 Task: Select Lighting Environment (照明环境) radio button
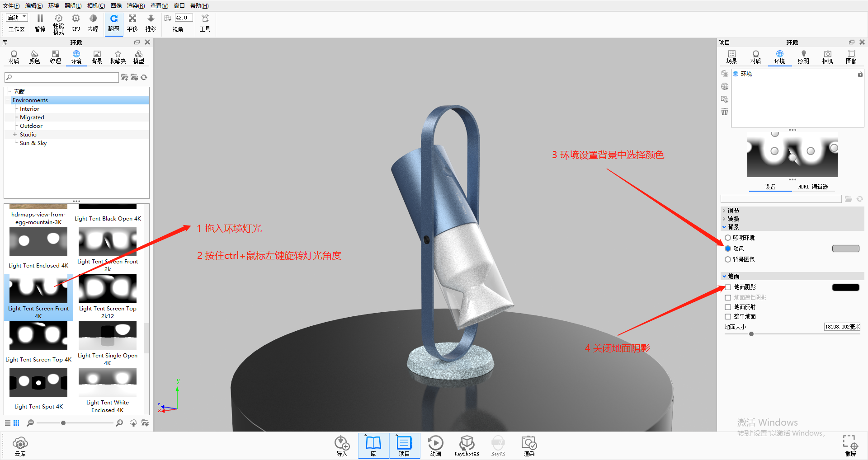point(728,238)
